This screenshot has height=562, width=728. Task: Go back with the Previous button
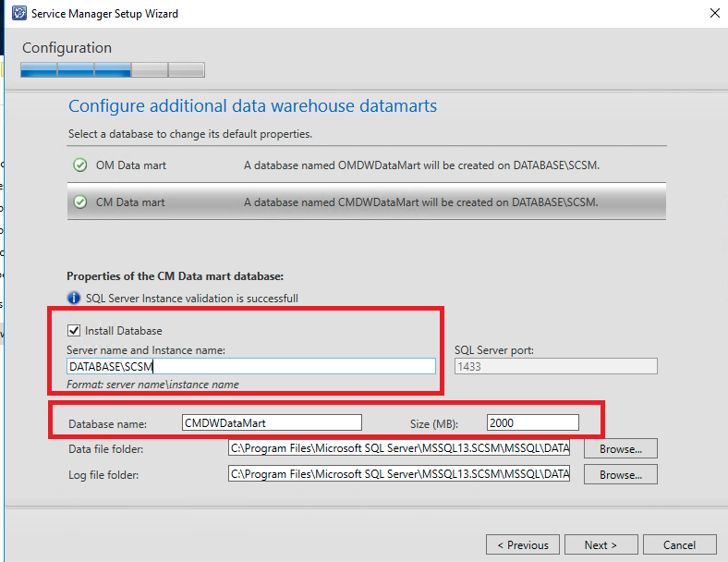[x=523, y=544]
